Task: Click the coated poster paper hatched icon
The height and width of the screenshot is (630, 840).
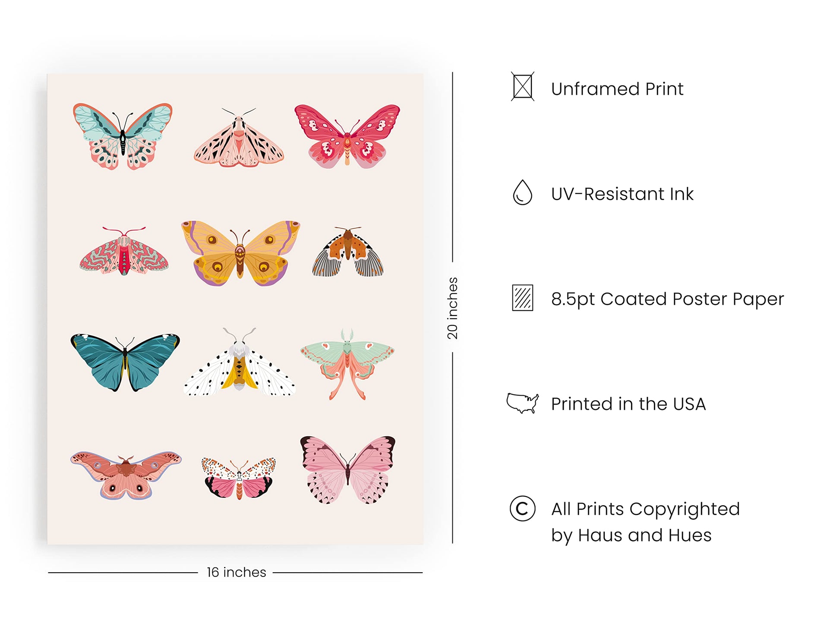Action: 522,298
